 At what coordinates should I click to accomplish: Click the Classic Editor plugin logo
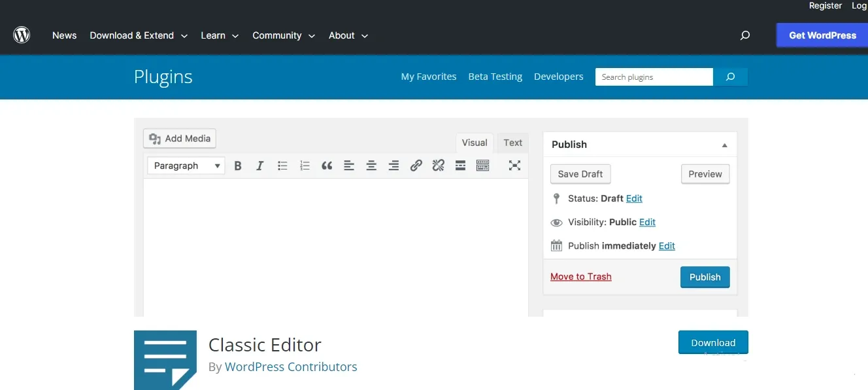pos(165,360)
